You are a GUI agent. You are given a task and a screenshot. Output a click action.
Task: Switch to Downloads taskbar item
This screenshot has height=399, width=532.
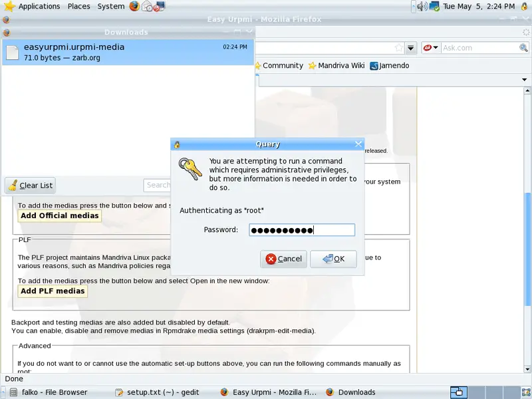pyautogui.click(x=351, y=392)
